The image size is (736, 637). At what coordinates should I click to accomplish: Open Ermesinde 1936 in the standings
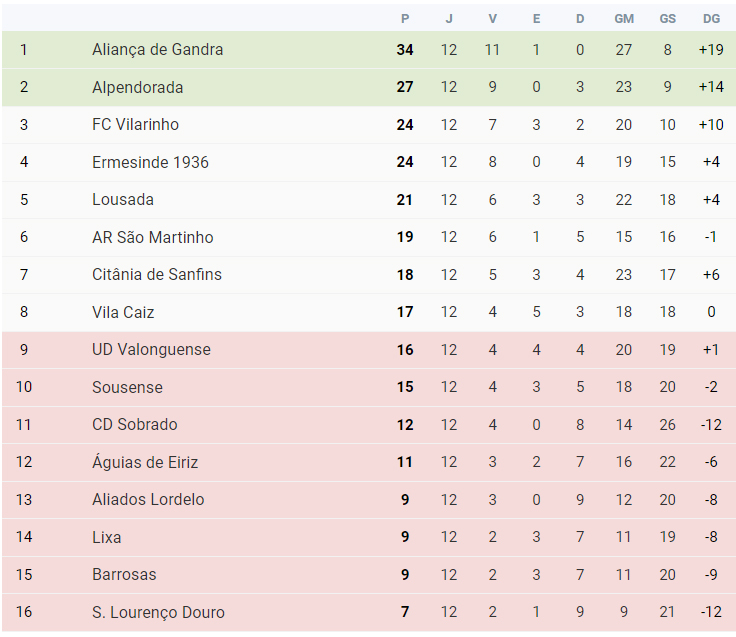pyautogui.click(x=150, y=162)
